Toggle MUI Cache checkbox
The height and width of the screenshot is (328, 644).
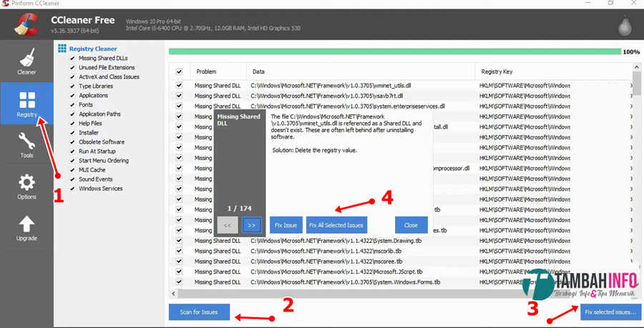(73, 170)
